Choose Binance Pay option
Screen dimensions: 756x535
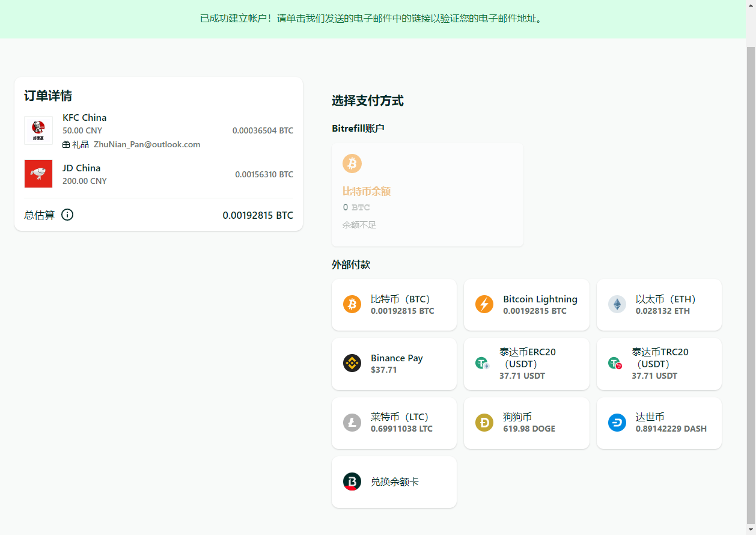pos(394,364)
